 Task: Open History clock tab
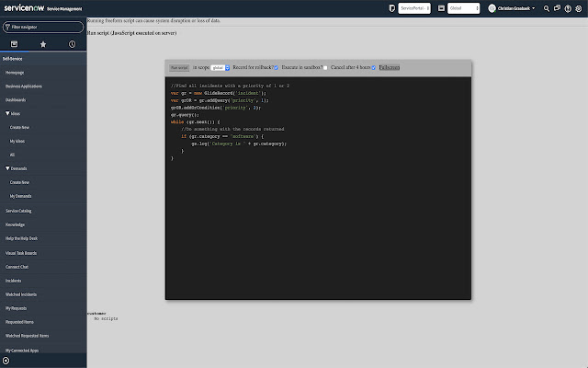click(72, 44)
